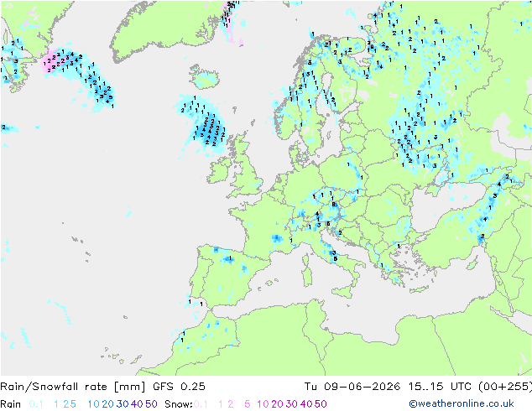
Task: Select the Rain 30 legend color
Action: coord(123,404)
